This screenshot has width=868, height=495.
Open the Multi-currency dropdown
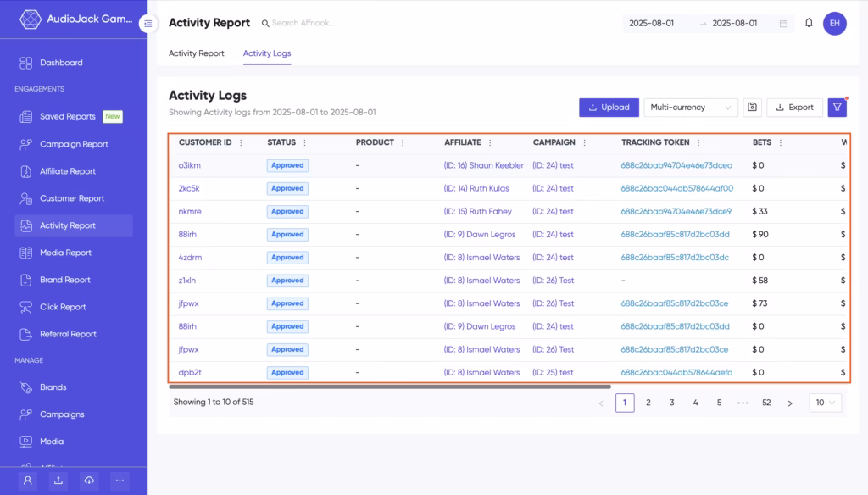(x=690, y=108)
